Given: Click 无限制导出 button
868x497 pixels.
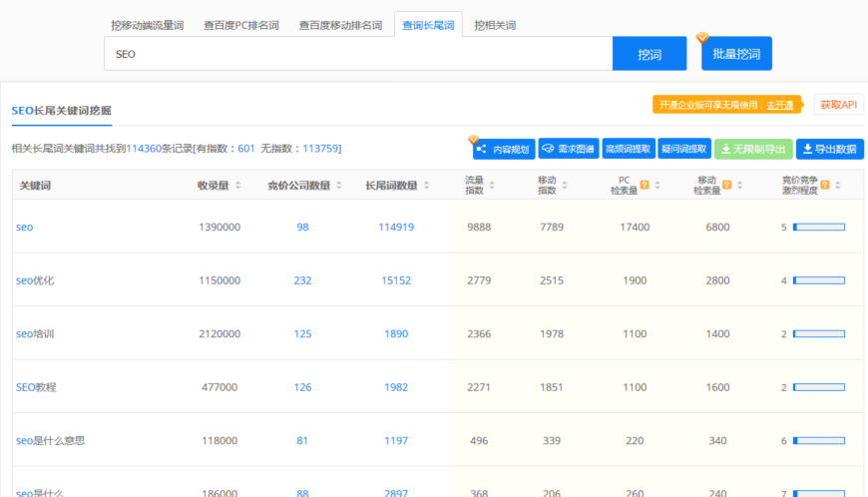Looking at the screenshot, I should click(x=753, y=149).
